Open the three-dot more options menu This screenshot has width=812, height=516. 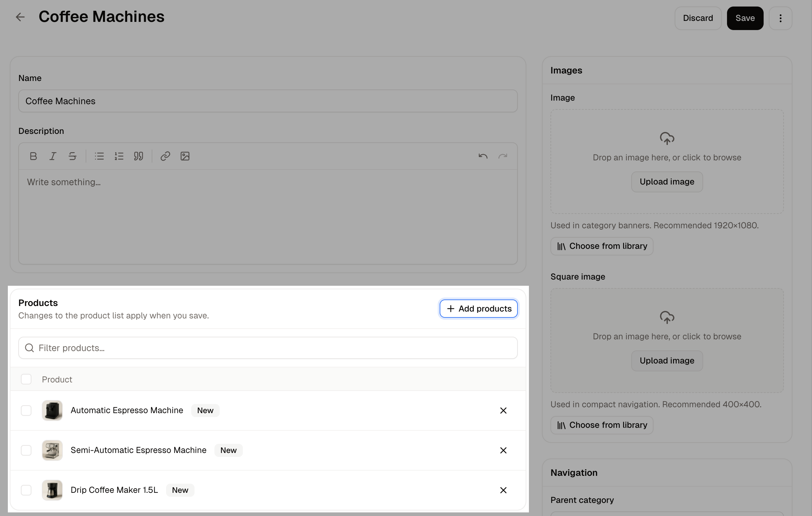click(x=780, y=18)
